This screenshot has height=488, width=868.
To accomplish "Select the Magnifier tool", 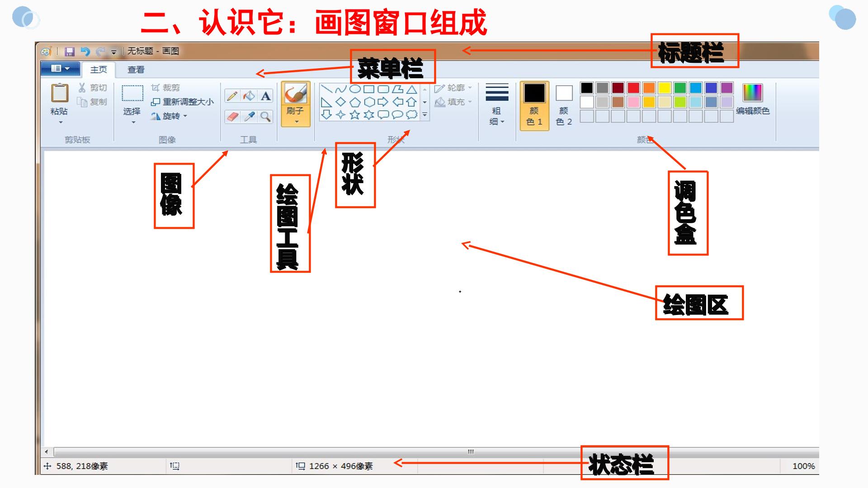I will (266, 117).
